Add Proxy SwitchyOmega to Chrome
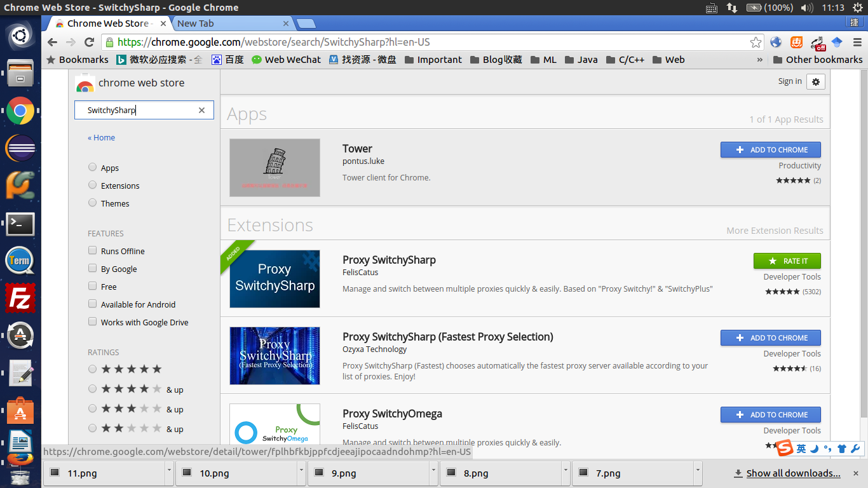The height and width of the screenshot is (488, 868). pyautogui.click(x=770, y=415)
